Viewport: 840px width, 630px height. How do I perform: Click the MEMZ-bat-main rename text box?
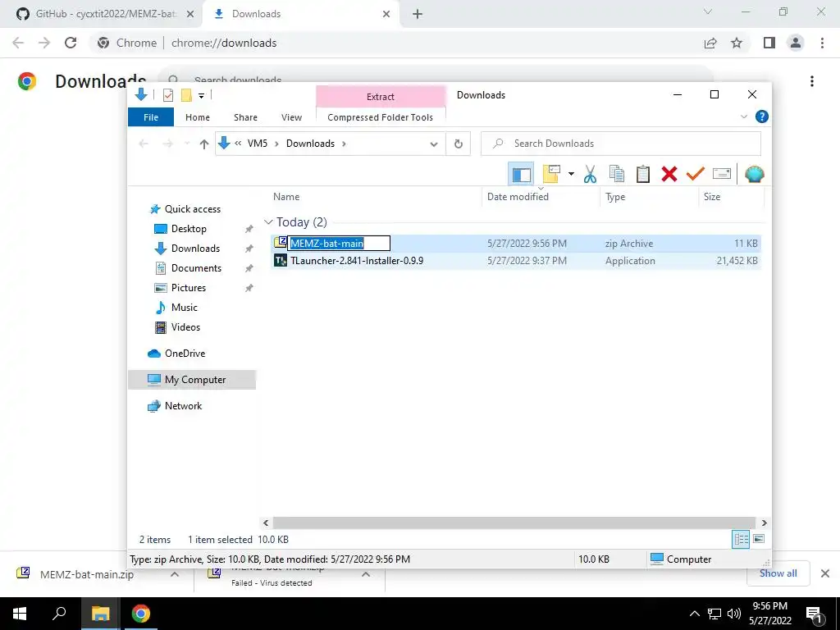coord(339,243)
